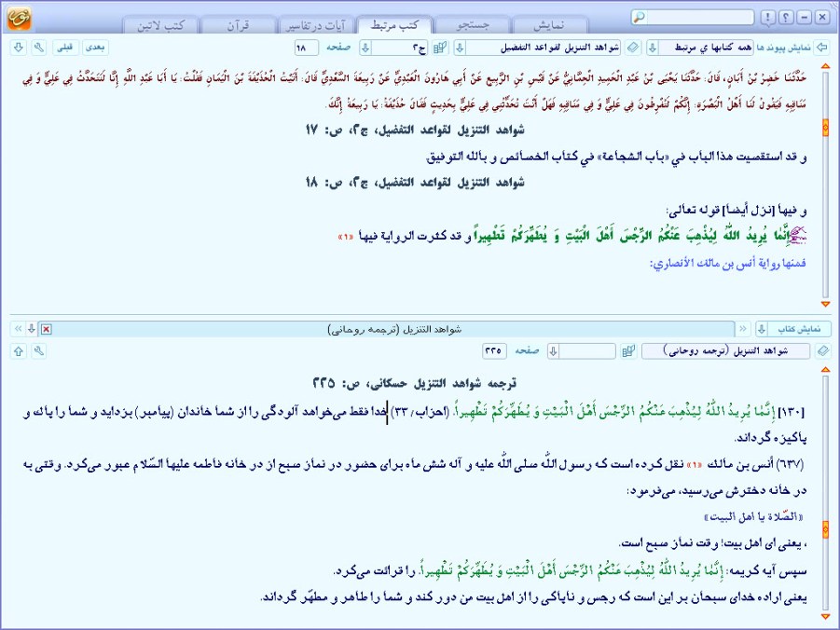Click the top page number field showing ۱۸
Screen dimensions: 840x630
(x=307, y=48)
